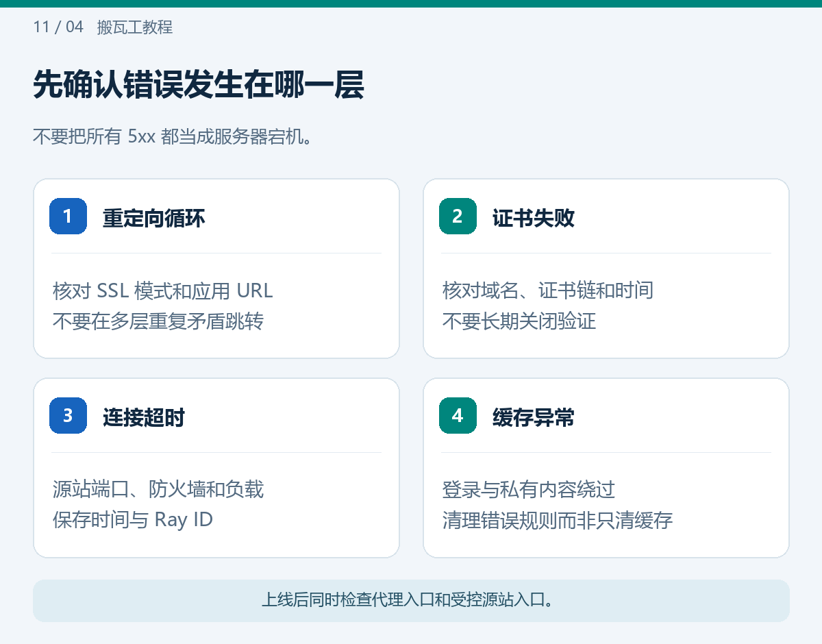This screenshot has width=822, height=644.
Task: Select the 缓存异常 card heading
Action: coord(534,417)
